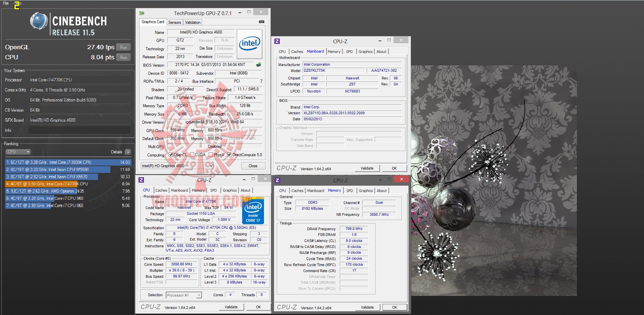Select ranking row AMD Opteron 2435
The height and width of the screenshot is (315, 644).
point(68,191)
